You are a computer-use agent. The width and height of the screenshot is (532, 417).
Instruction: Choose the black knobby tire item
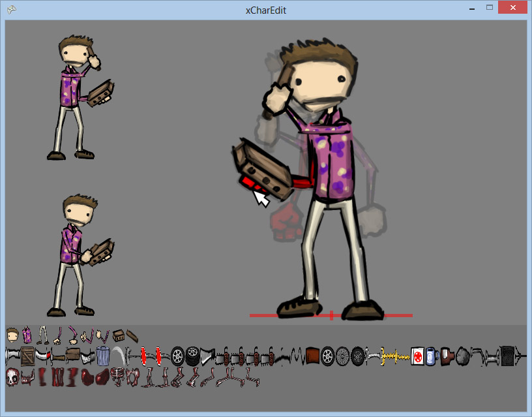358,356
